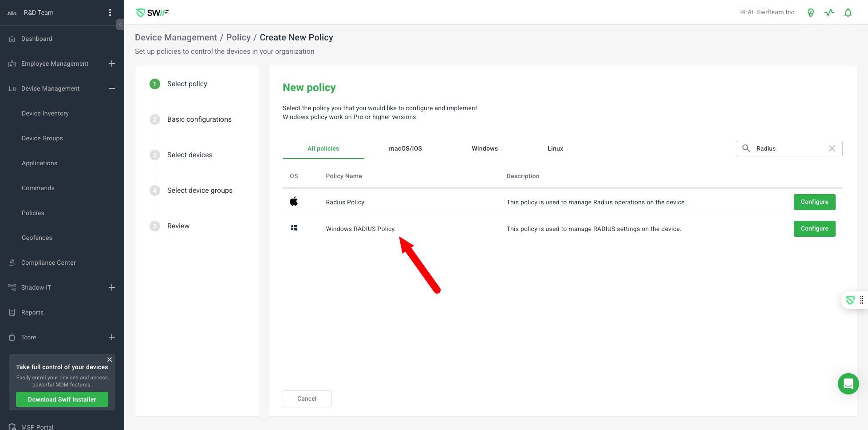The height and width of the screenshot is (430, 868).
Task: Click the policy search input field
Action: click(x=790, y=148)
